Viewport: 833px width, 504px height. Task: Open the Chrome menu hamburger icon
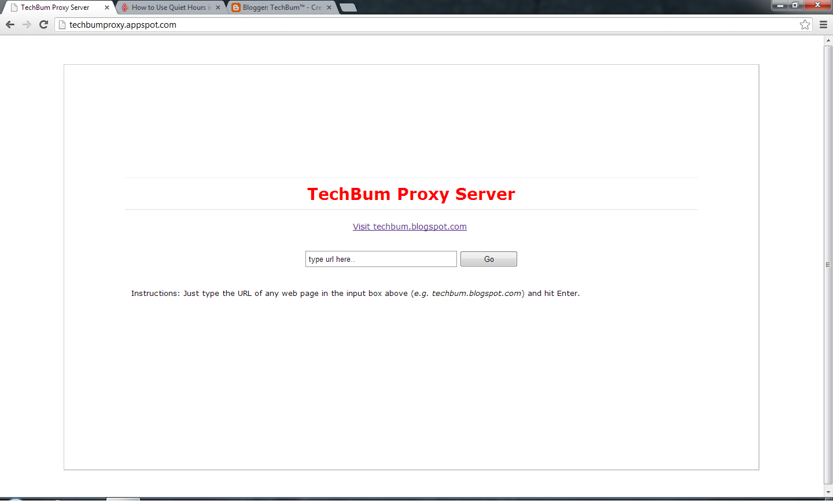tap(823, 24)
